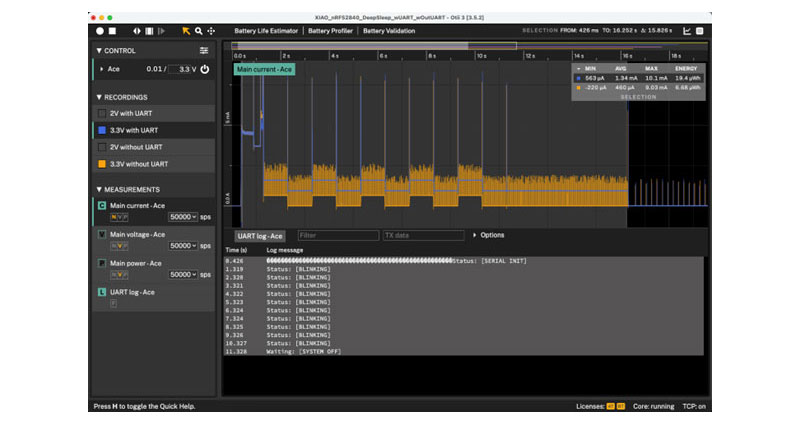Open the Control panel settings sliders icon

204,50
